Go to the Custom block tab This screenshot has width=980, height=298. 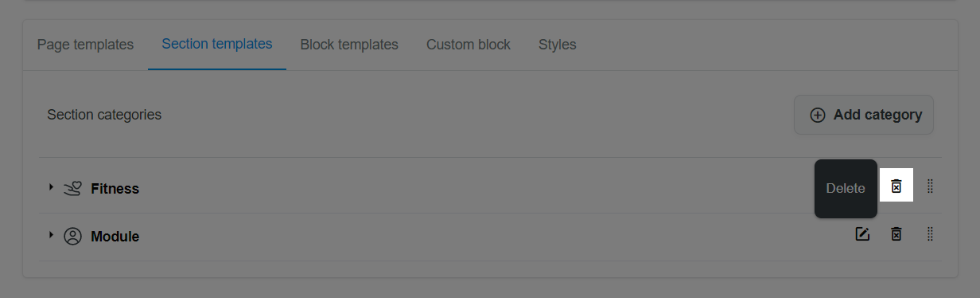pos(469,45)
